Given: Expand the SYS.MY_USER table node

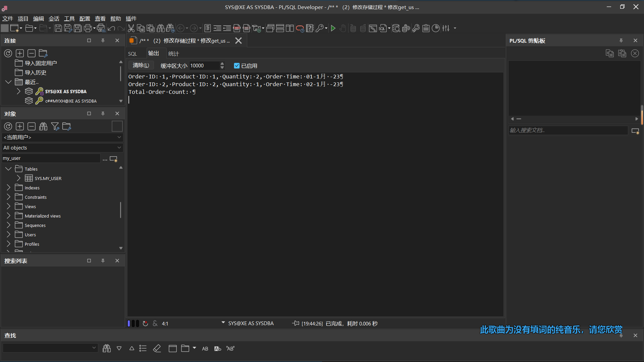Looking at the screenshot, I should coord(18,178).
